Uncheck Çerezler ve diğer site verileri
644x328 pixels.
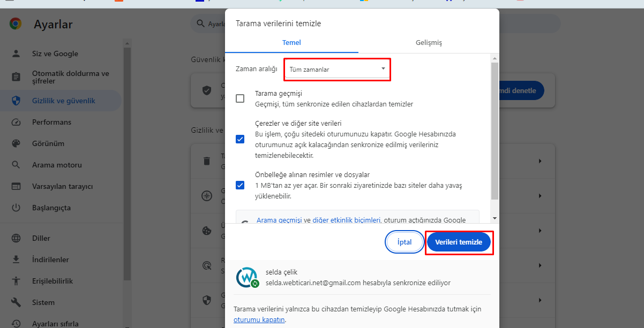240,139
